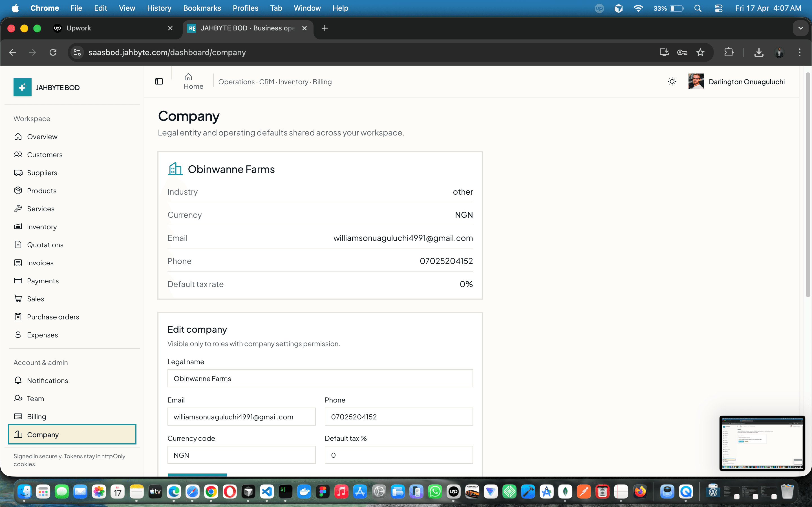The width and height of the screenshot is (812, 507).
Task: Open the Bookmarks menu in the menu bar
Action: click(202, 8)
